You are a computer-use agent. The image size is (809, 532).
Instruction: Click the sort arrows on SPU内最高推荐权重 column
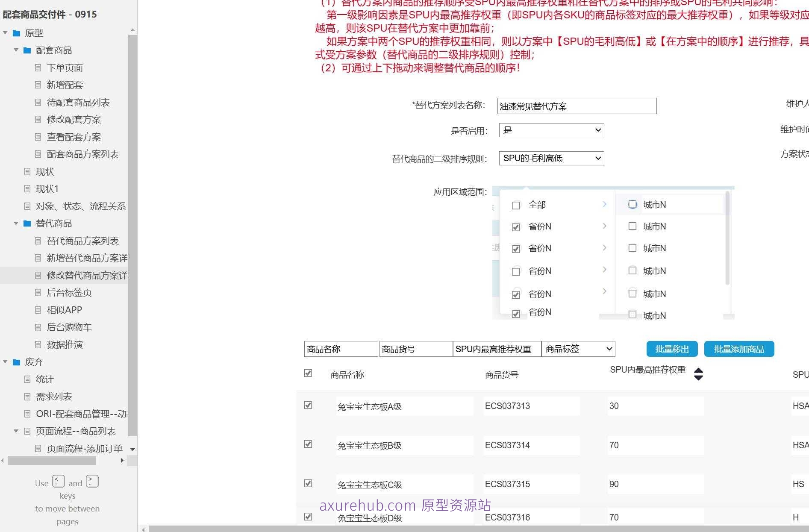click(698, 374)
